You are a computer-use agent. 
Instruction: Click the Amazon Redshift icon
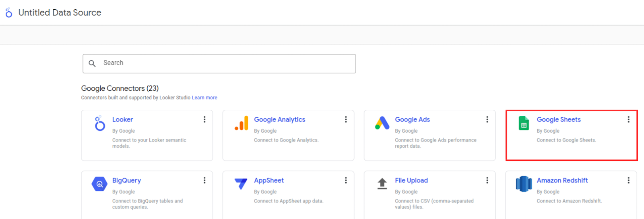[524, 184]
